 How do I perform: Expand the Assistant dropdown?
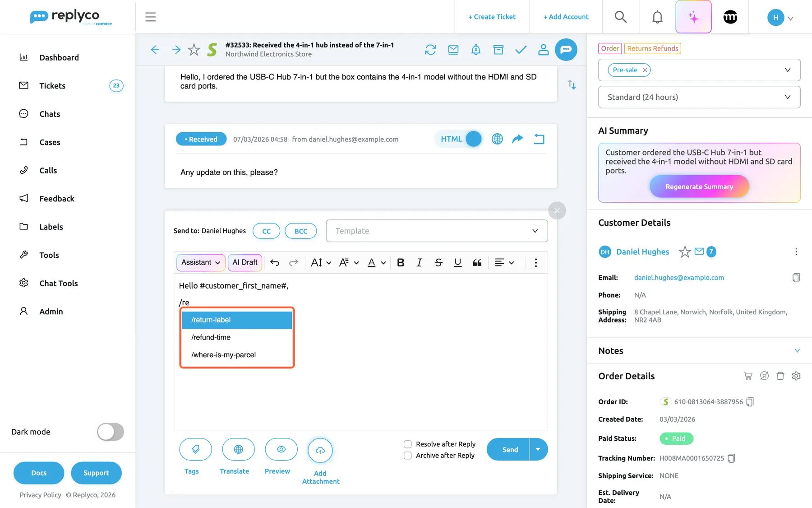click(x=201, y=262)
